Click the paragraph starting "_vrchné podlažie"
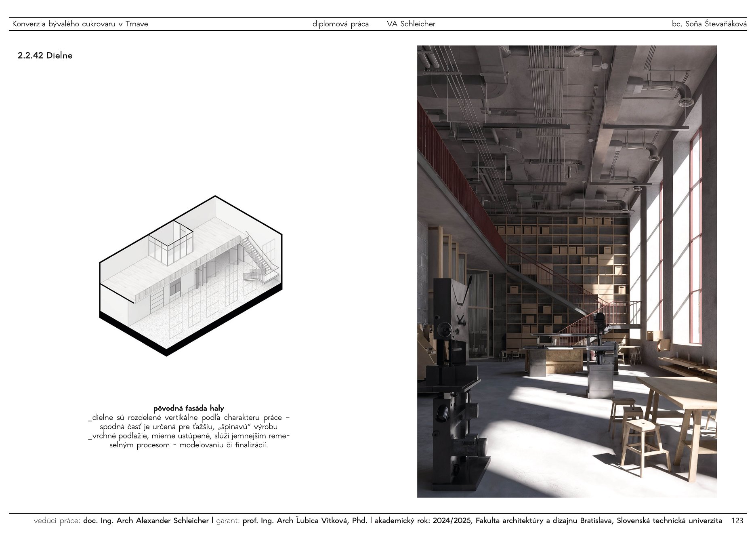The image size is (756, 535). point(189,441)
